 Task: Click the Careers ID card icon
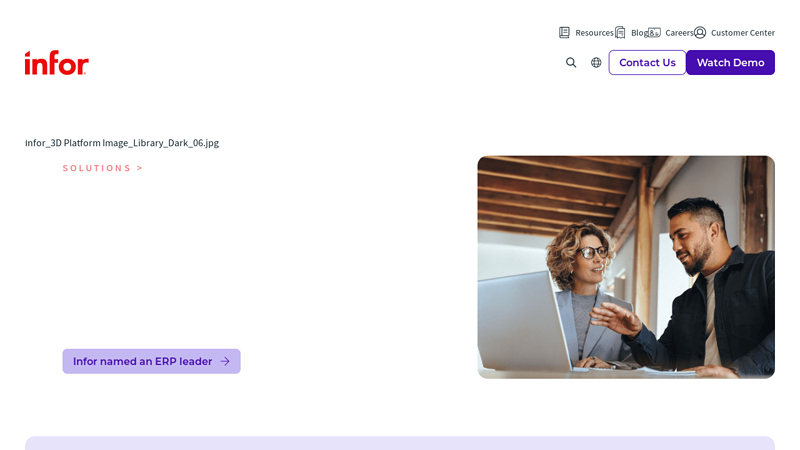tap(654, 33)
